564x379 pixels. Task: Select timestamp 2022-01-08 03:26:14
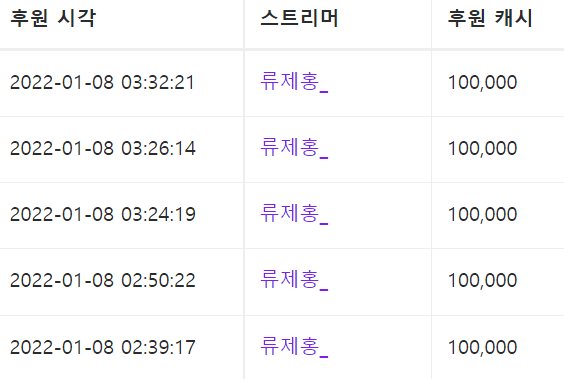pos(103,148)
